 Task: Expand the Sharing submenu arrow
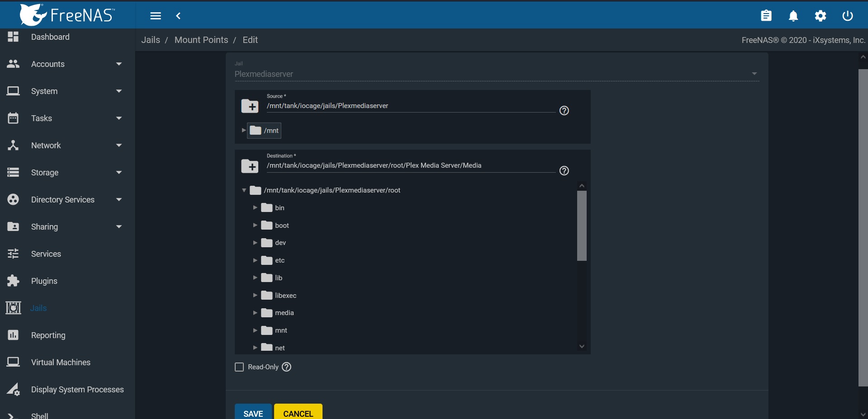119,227
